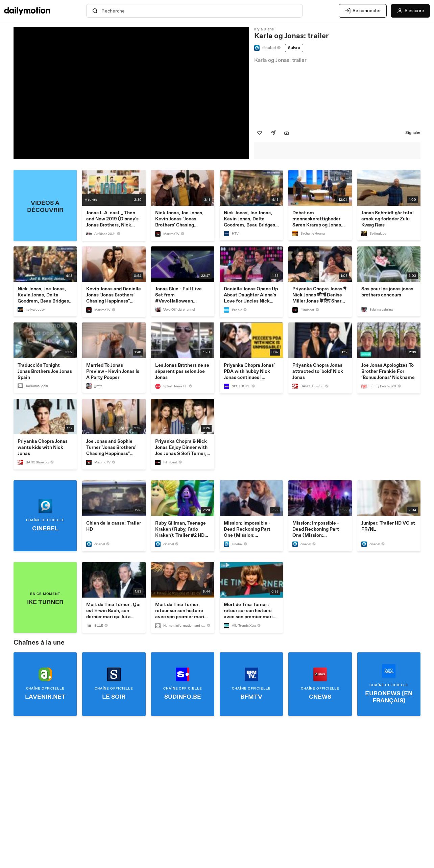Open Chaîne officielle Cinebel tile

[x=45, y=516]
